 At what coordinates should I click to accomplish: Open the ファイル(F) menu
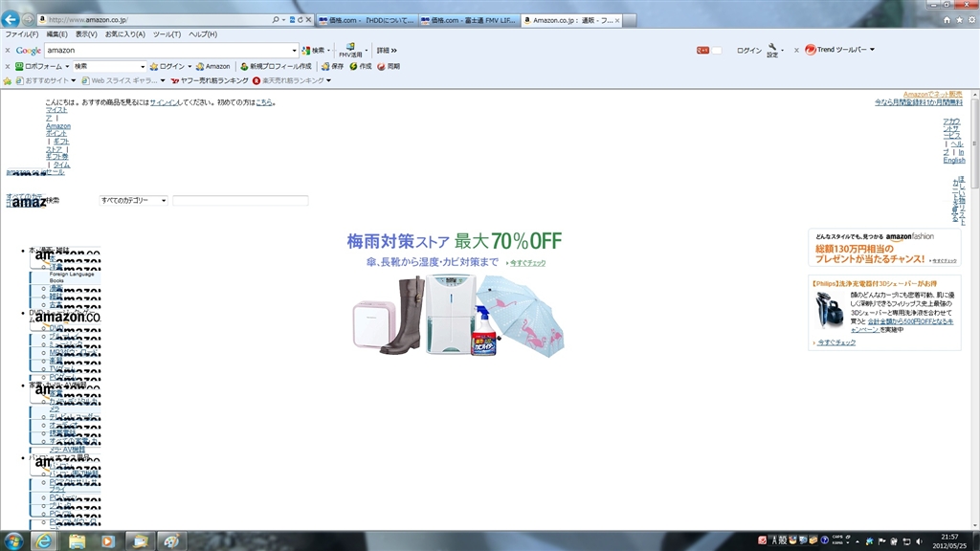(x=22, y=34)
